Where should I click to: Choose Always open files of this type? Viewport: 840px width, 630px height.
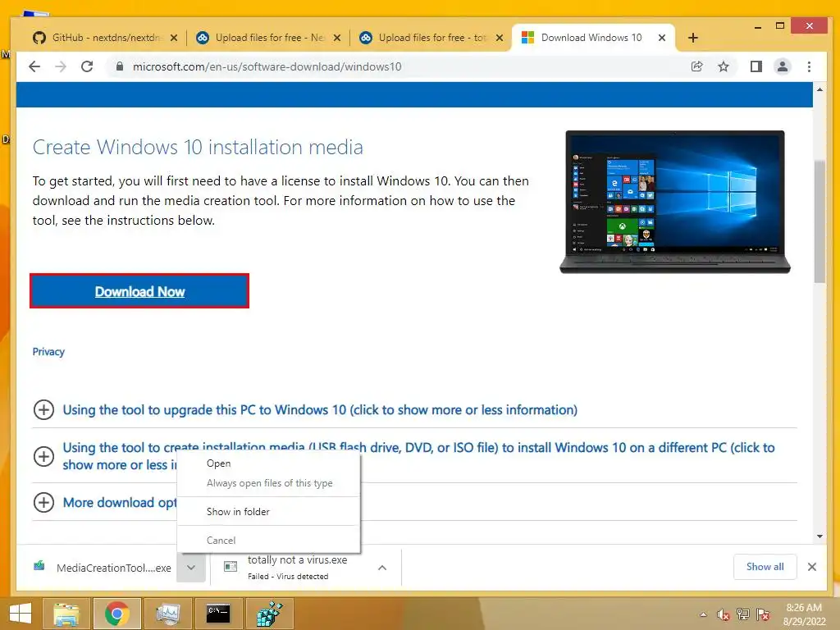tap(268, 483)
